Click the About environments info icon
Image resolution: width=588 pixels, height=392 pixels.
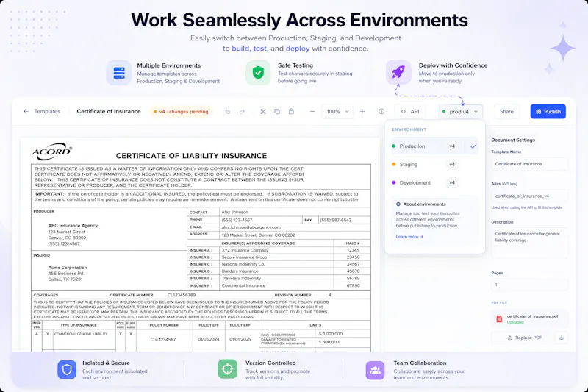tap(398, 204)
